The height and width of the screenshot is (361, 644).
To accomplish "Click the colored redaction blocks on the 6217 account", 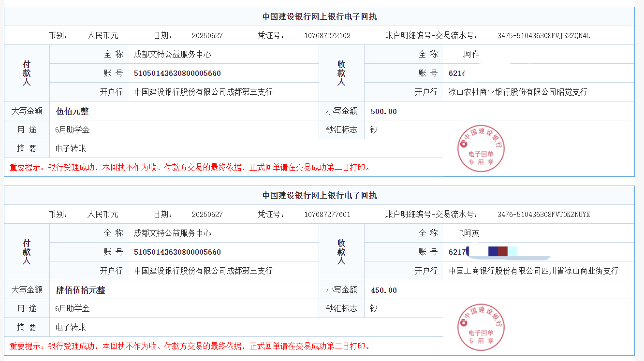I will 498,251.
